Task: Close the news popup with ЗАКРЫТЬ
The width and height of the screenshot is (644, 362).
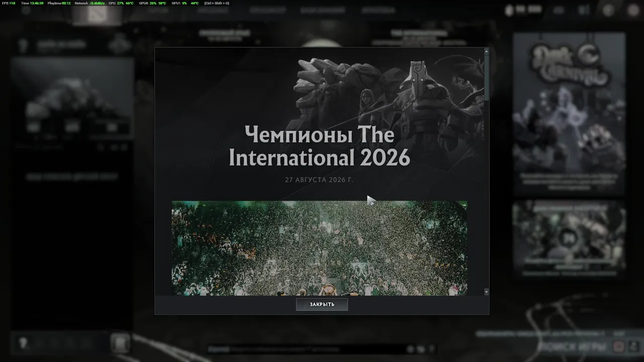Action: pyautogui.click(x=321, y=304)
